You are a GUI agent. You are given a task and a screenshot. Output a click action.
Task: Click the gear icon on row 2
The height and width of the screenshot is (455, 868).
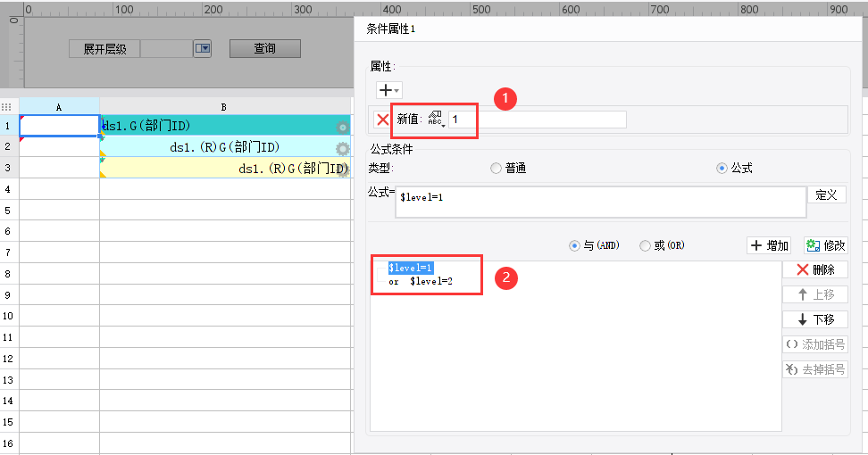coord(342,148)
